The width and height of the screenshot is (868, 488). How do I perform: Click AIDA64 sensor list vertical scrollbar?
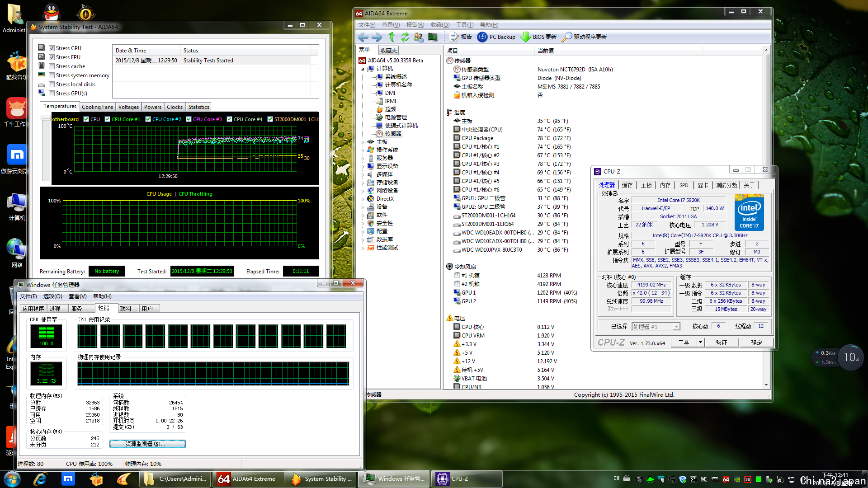[x=766, y=217]
